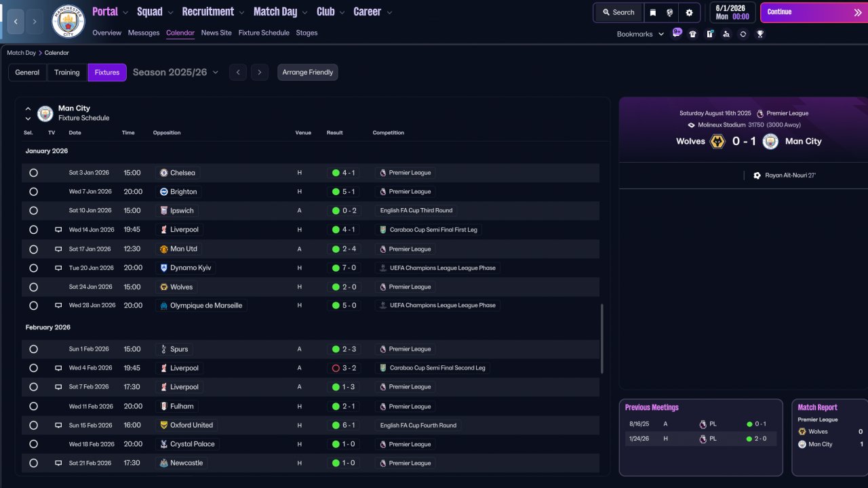Click the trophy icon in bookmarks bar
This screenshot has width=868, height=488.
(x=760, y=34)
